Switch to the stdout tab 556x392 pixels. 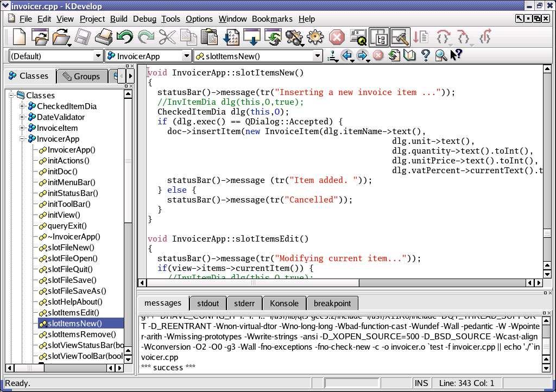pyautogui.click(x=208, y=304)
